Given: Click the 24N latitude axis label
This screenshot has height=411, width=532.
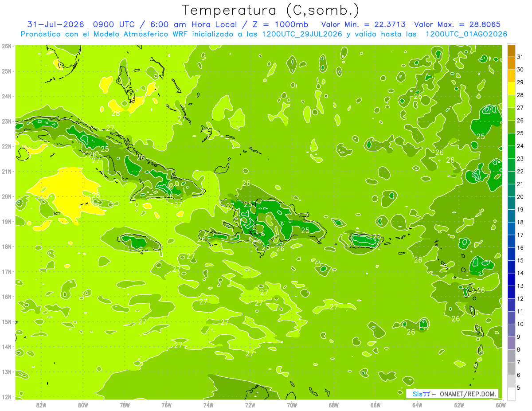Looking at the screenshot, I should click(7, 96).
